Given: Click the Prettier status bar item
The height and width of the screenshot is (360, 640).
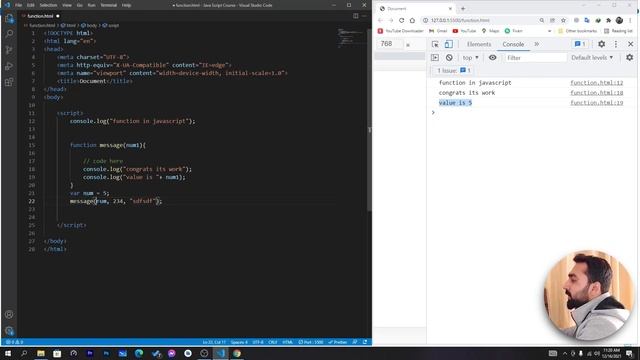Looking at the screenshot, I should (338, 342).
